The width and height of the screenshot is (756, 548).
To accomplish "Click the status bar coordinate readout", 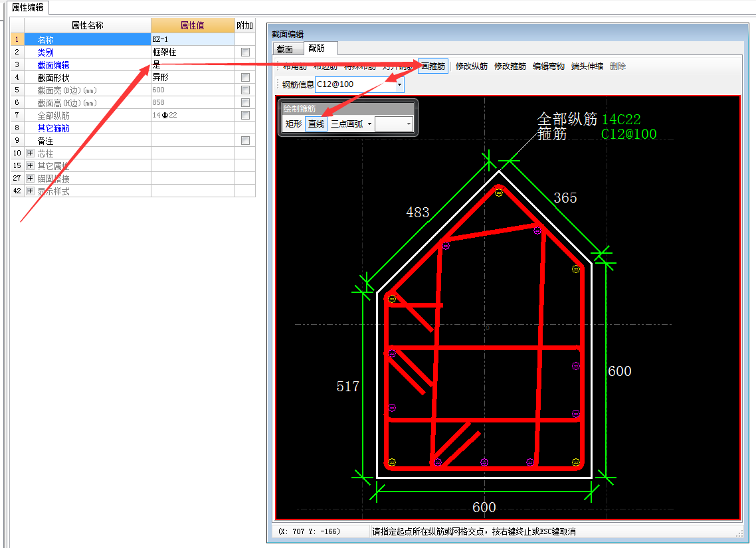I will point(309,531).
